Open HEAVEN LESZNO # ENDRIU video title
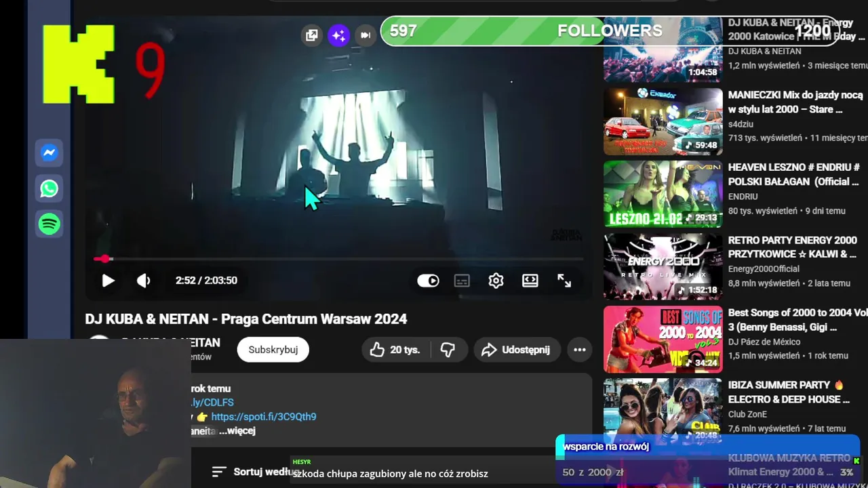Screen dimensions: 868x488 [x=794, y=174]
